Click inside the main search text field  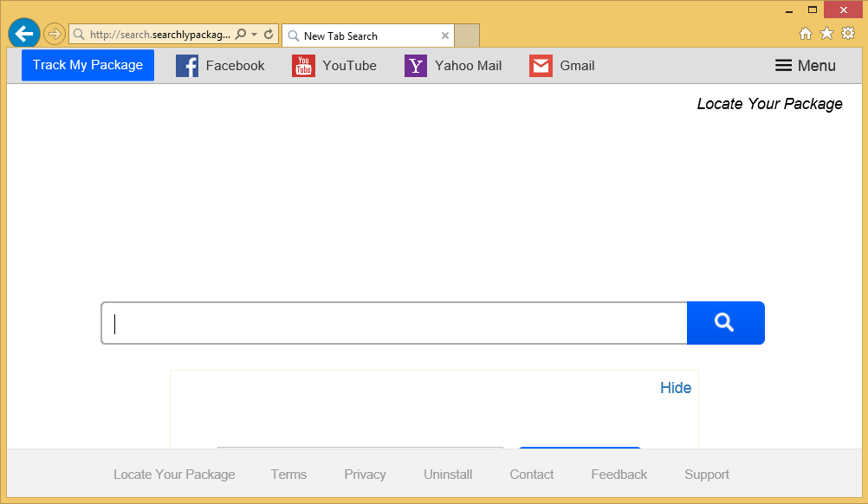(394, 323)
